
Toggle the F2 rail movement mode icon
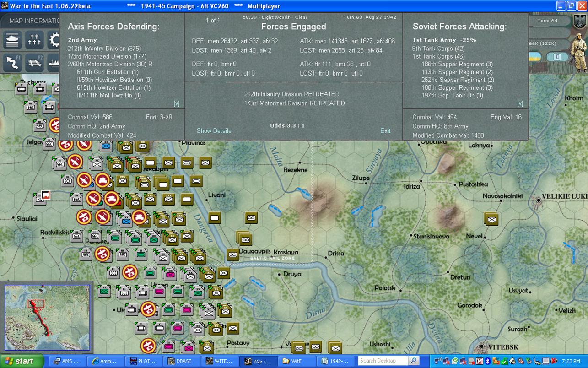35,63
